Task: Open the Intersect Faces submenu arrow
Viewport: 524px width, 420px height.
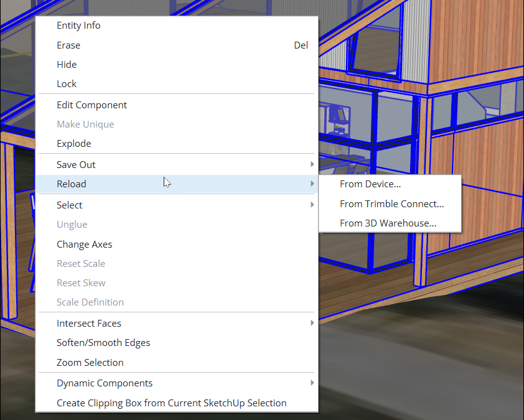Action: pyautogui.click(x=312, y=323)
